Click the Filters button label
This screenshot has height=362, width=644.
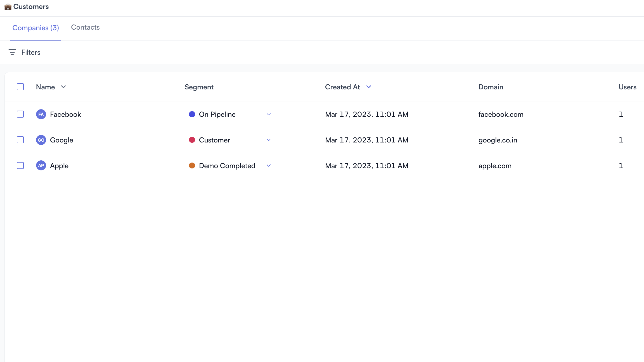(x=31, y=53)
